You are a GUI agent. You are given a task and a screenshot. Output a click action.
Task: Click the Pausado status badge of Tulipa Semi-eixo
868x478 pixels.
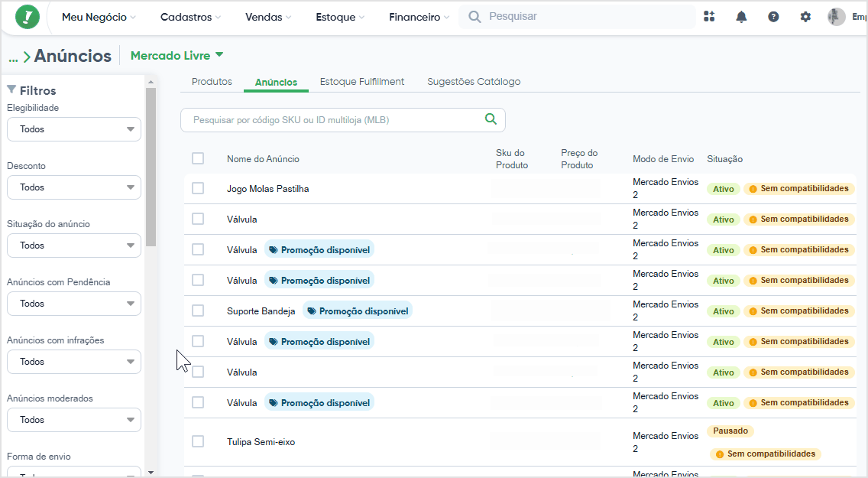[730, 431]
